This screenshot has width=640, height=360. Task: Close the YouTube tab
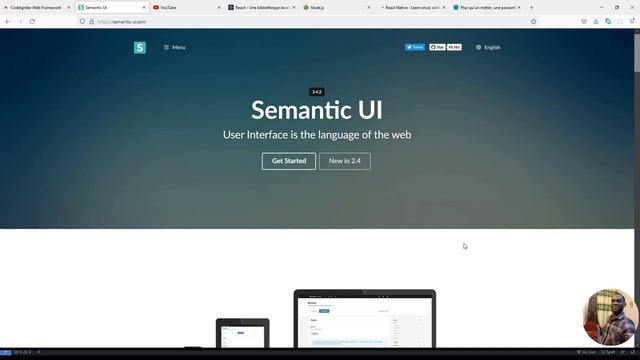click(219, 7)
